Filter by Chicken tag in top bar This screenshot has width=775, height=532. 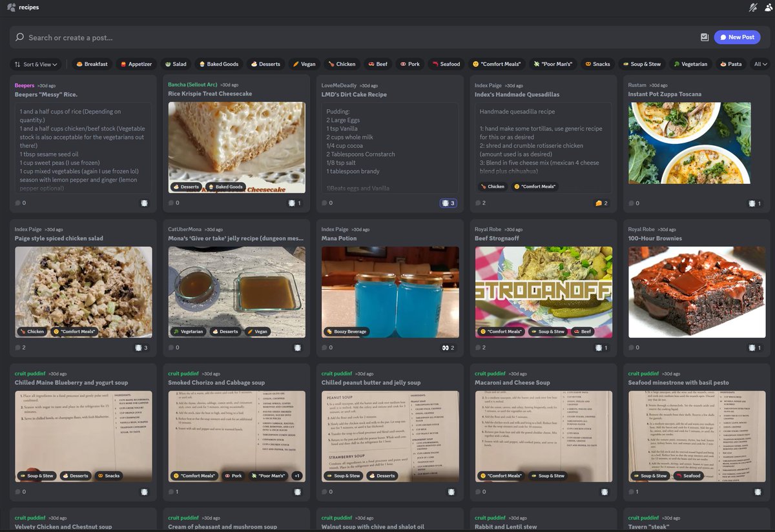pos(341,64)
